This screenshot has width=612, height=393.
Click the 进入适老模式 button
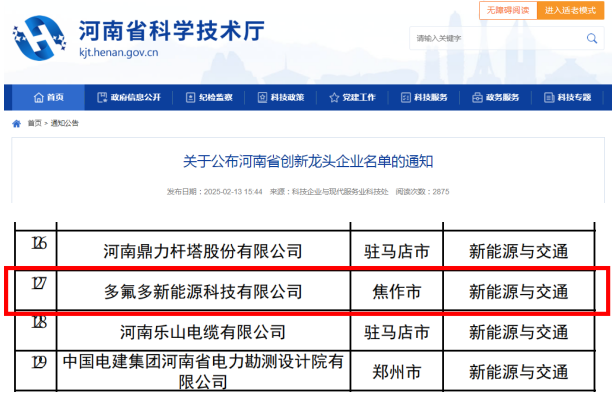tap(570, 10)
